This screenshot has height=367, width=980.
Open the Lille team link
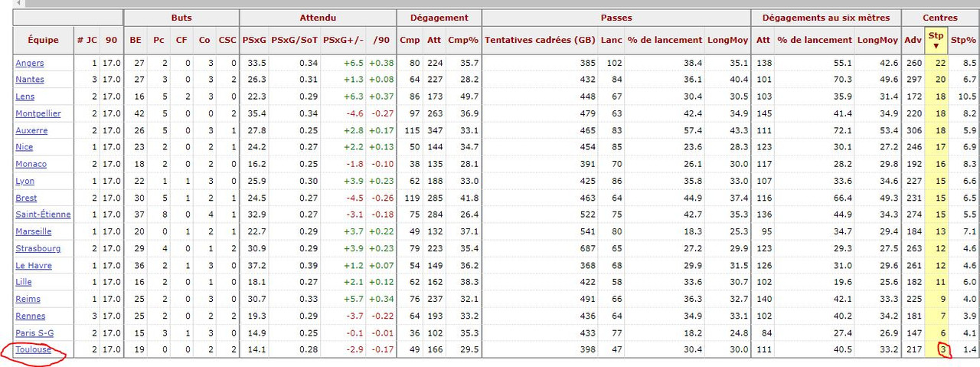pyautogui.click(x=24, y=282)
